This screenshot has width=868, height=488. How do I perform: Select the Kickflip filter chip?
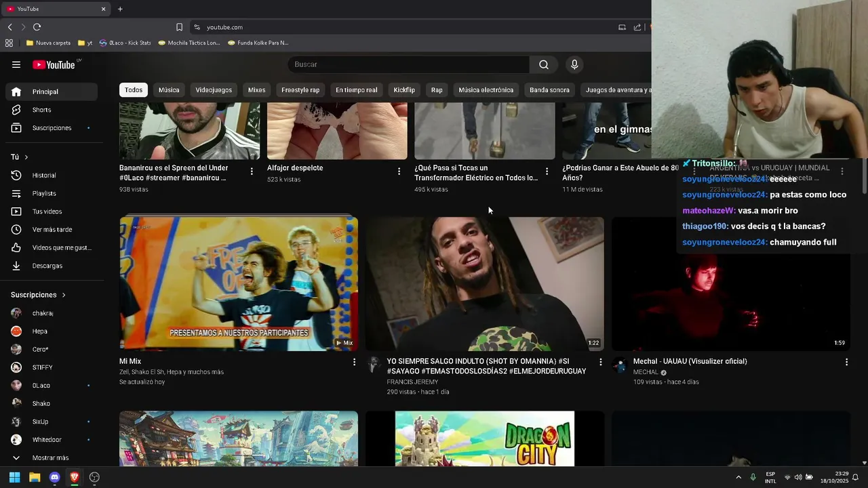pyautogui.click(x=404, y=90)
